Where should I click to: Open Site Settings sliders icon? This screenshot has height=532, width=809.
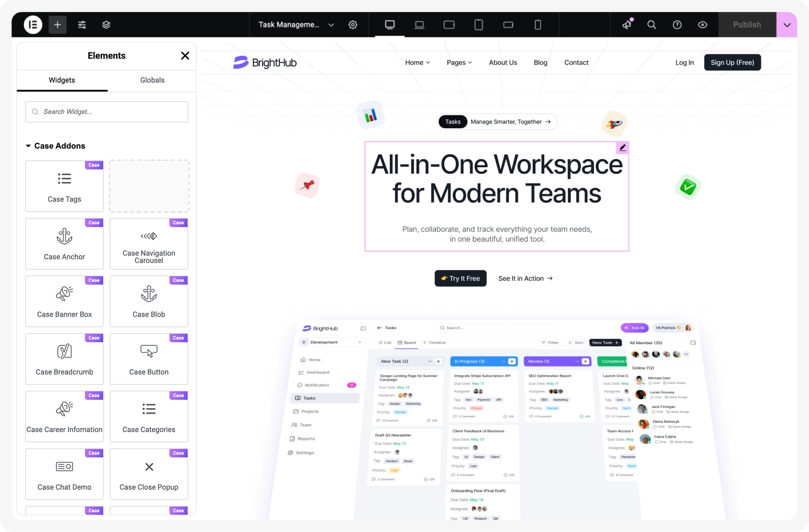82,25
